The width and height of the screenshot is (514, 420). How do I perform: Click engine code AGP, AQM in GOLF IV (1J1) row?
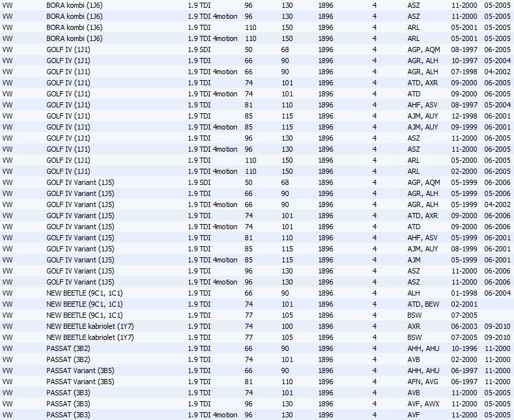tap(423, 49)
